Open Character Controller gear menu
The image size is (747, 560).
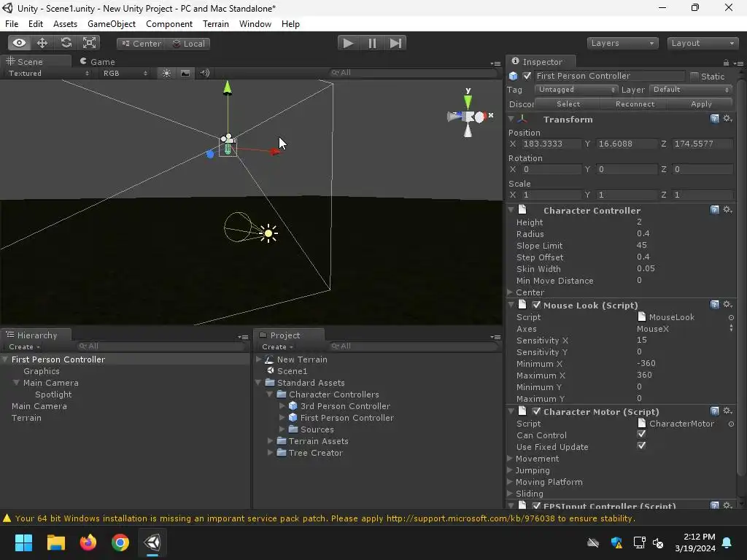[727, 209]
